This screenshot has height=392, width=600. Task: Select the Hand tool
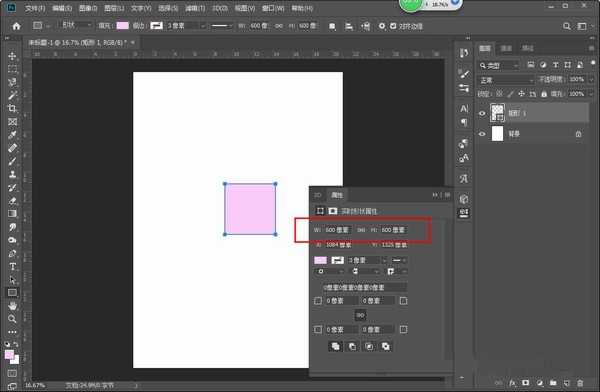(12, 306)
